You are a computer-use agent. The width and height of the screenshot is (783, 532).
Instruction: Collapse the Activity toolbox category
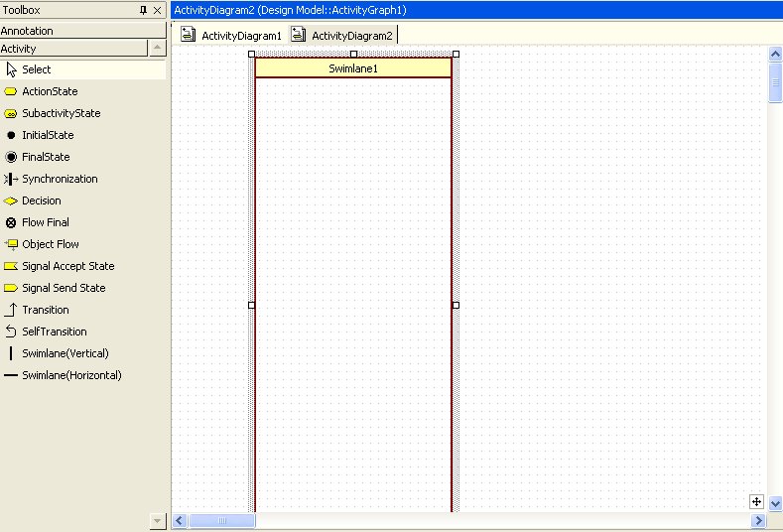[x=73, y=49]
